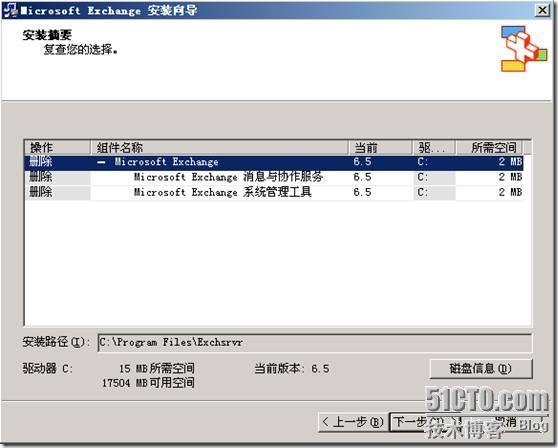Click the 组件名称 column header
This screenshot has width=558, height=448.
[219, 147]
